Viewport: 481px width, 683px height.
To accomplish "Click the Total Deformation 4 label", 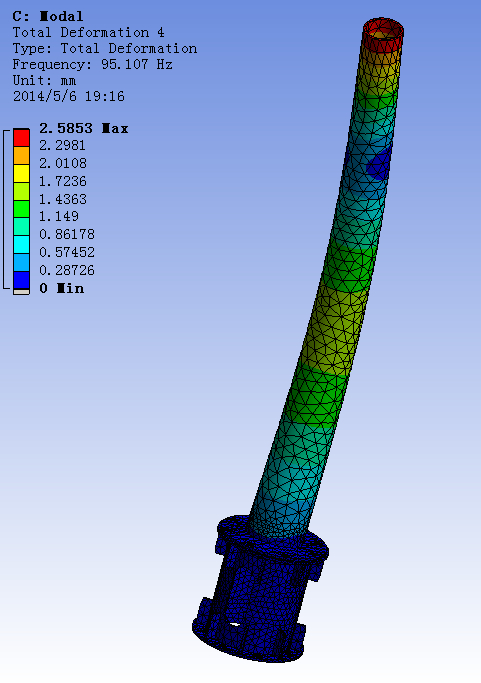I will pyautogui.click(x=88, y=33).
